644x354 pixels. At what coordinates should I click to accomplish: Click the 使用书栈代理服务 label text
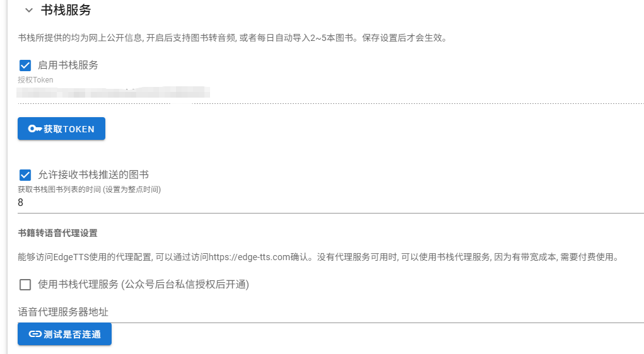click(144, 285)
